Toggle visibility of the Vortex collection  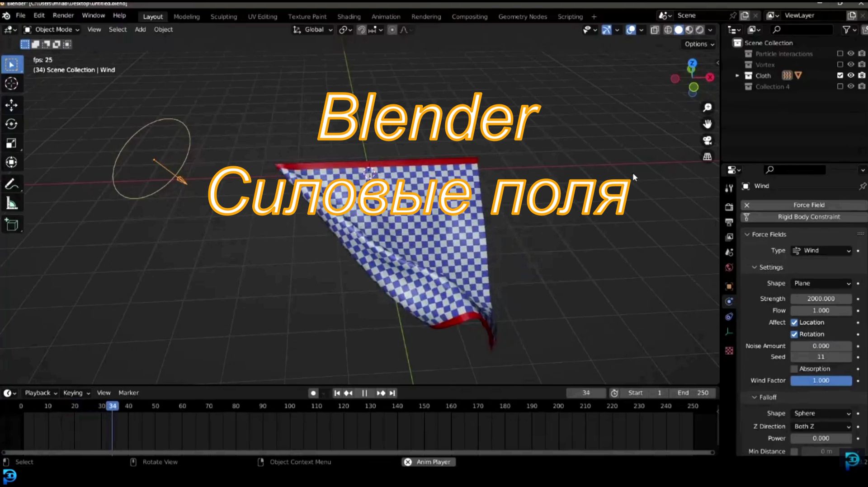[x=851, y=65]
